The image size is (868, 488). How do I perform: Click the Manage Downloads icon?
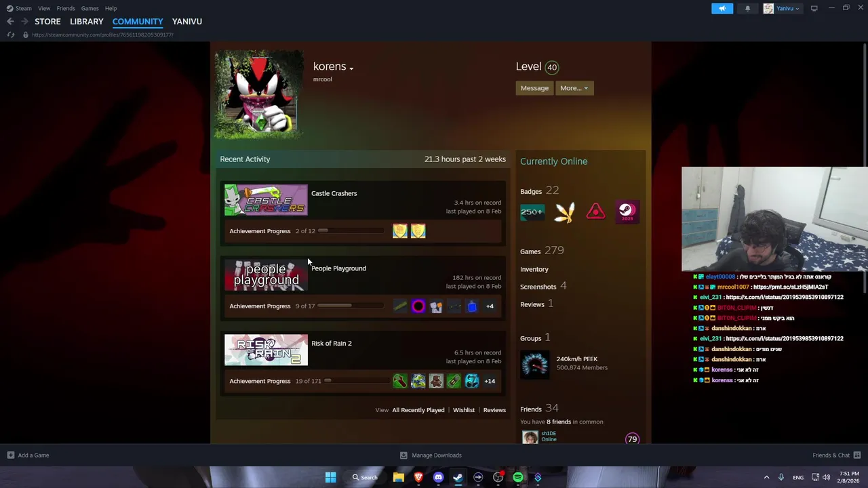(403, 455)
